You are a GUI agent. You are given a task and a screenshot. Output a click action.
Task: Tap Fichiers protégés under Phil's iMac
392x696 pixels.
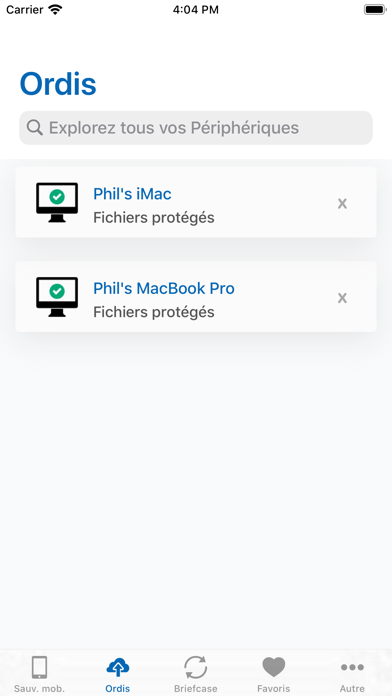(154, 218)
